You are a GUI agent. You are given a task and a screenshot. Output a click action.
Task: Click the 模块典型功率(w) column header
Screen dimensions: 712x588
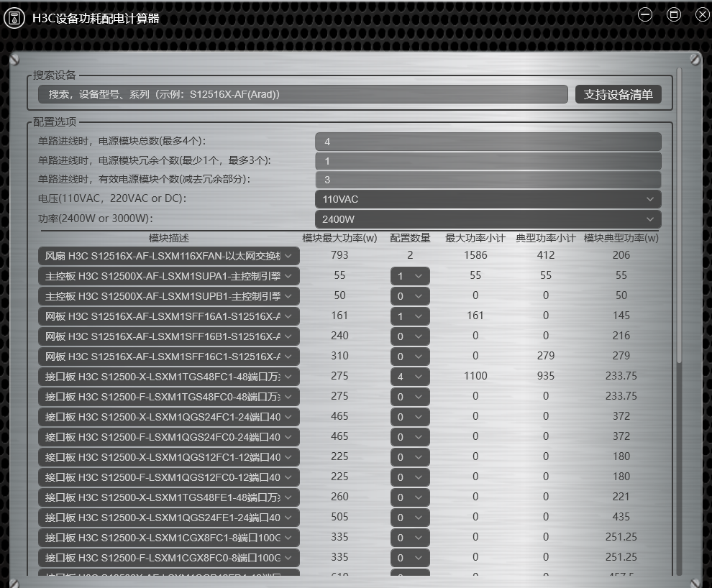click(621, 238)
